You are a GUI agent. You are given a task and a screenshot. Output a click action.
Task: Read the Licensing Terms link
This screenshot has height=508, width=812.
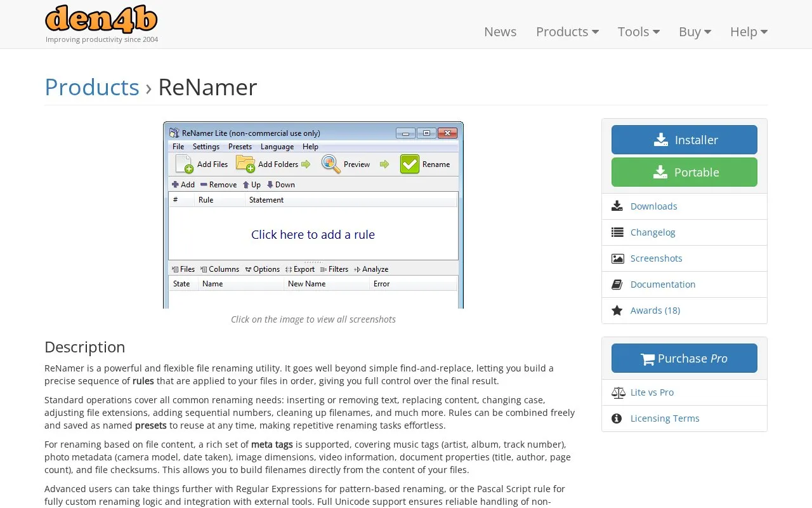pyautogui.click(x=665, y=418)
